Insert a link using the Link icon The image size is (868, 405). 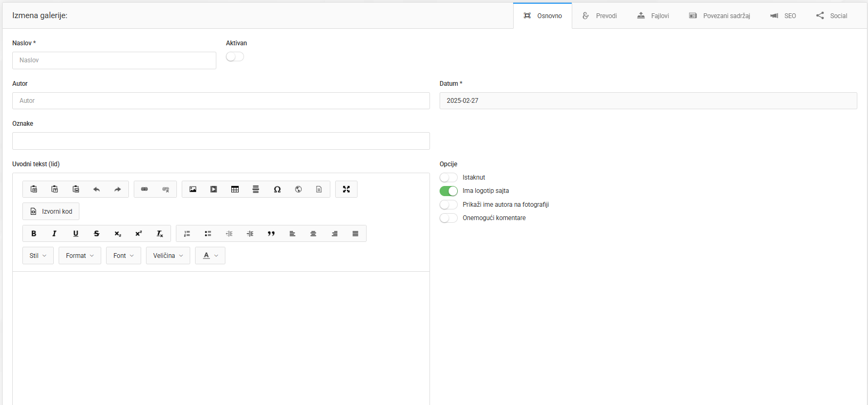[144, 189]
